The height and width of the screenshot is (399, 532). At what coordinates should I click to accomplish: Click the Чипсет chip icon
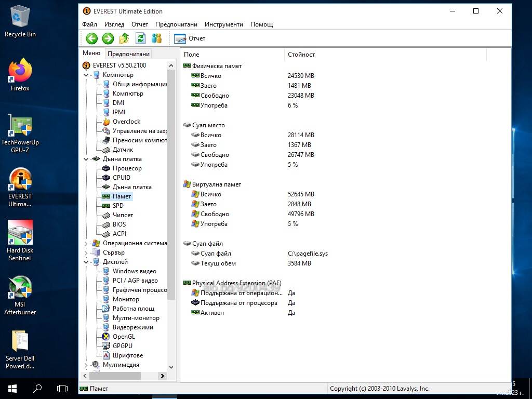106,215
